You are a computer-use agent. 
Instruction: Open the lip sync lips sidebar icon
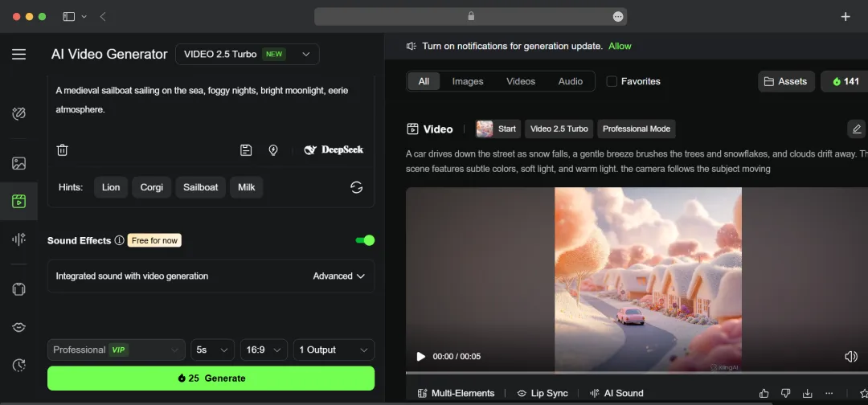pos(18,327)
